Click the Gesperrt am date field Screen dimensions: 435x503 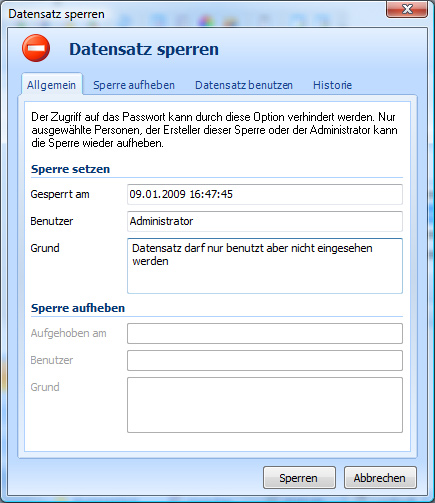pos(265,194)
